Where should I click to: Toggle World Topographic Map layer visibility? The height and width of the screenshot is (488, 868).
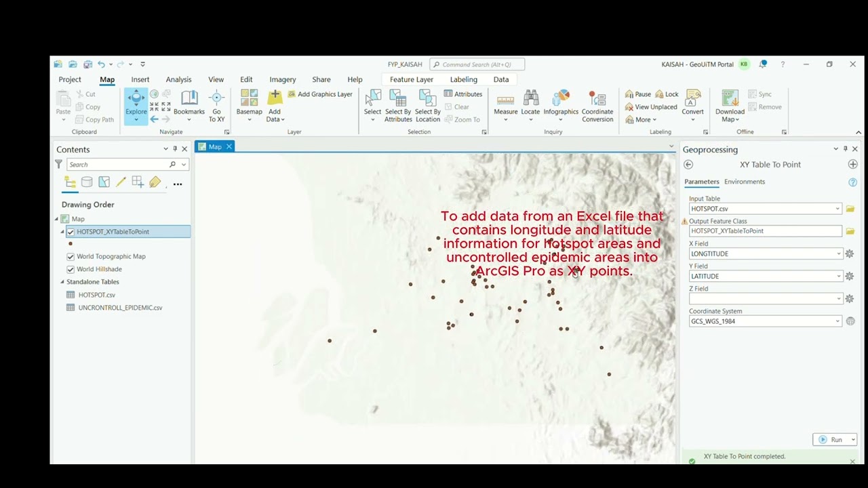tap(71, 257)
